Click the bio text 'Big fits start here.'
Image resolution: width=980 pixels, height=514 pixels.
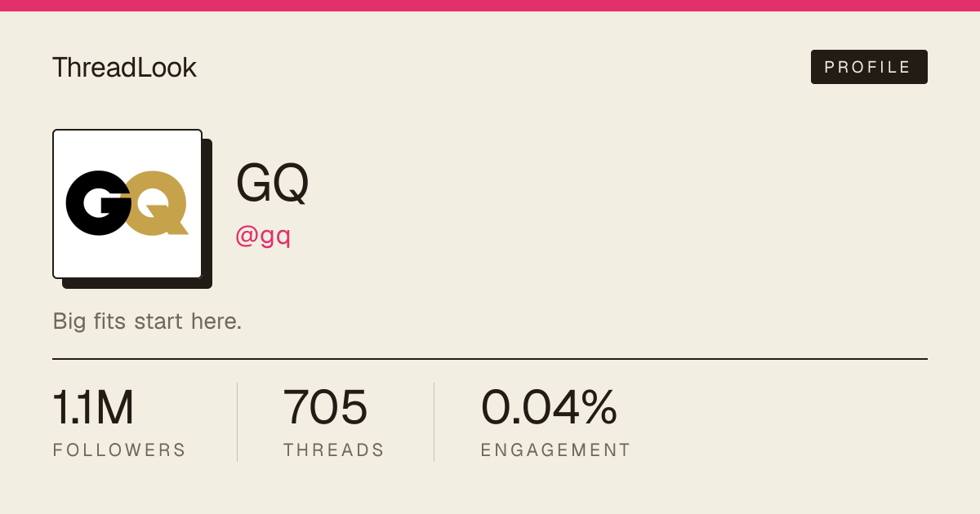[147, 321]
